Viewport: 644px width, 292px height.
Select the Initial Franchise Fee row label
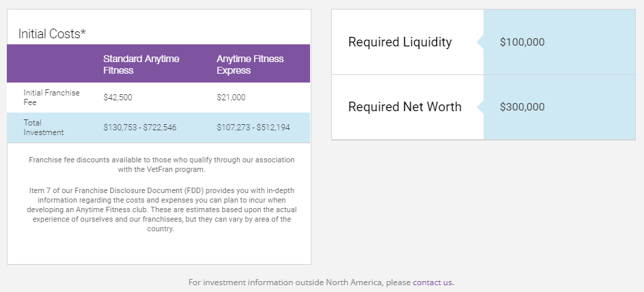pyautogui.click(x=51, y=98)
